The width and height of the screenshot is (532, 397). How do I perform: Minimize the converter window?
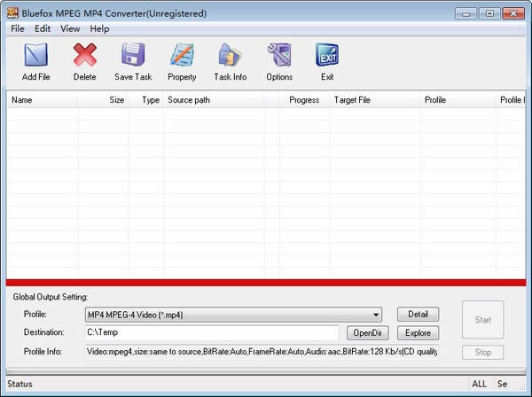[465, 13]
